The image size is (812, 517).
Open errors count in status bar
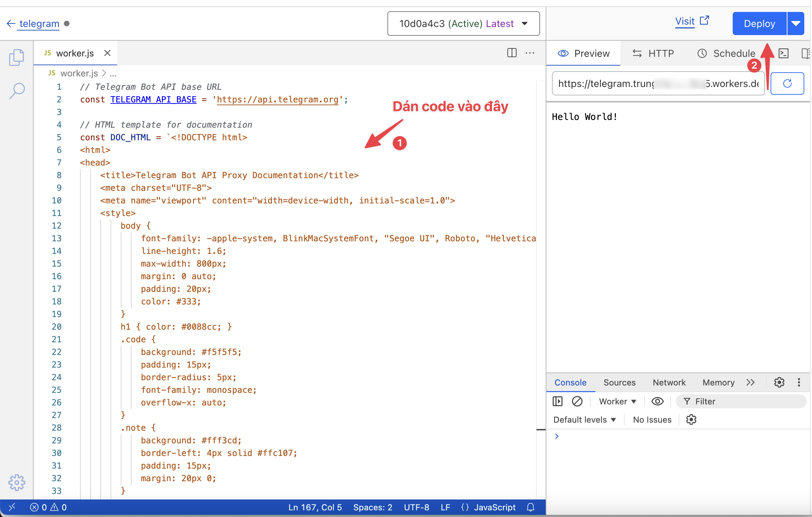38,507
